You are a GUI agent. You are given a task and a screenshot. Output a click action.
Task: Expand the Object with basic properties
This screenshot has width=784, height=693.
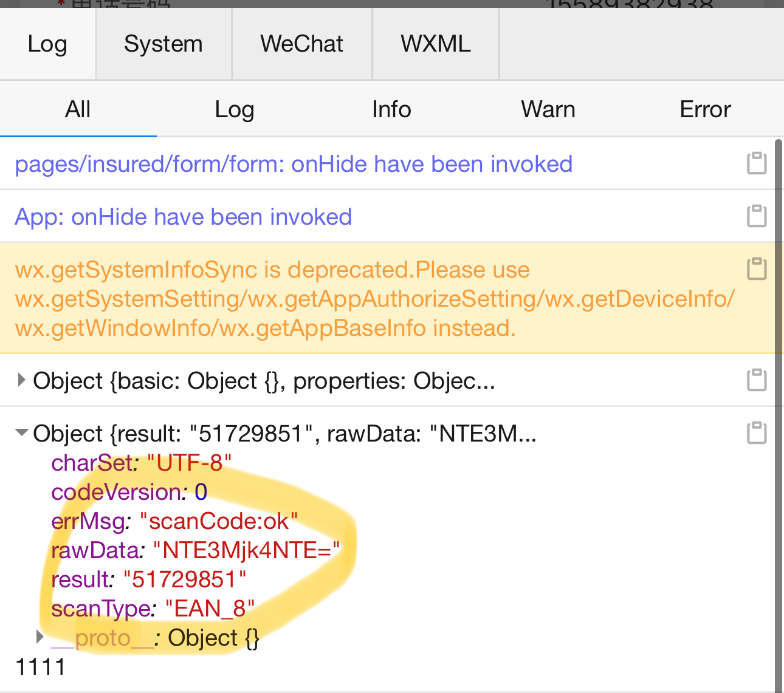[21, 381]
